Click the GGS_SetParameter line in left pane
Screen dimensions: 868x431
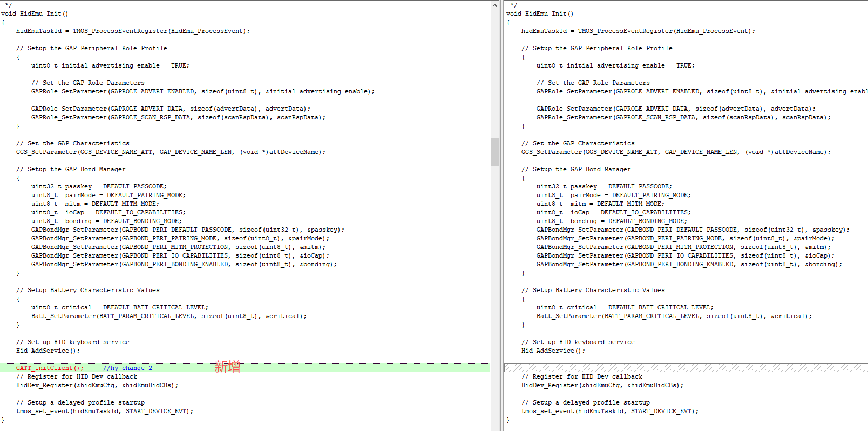pyautogui.click(x=171, y=152)
